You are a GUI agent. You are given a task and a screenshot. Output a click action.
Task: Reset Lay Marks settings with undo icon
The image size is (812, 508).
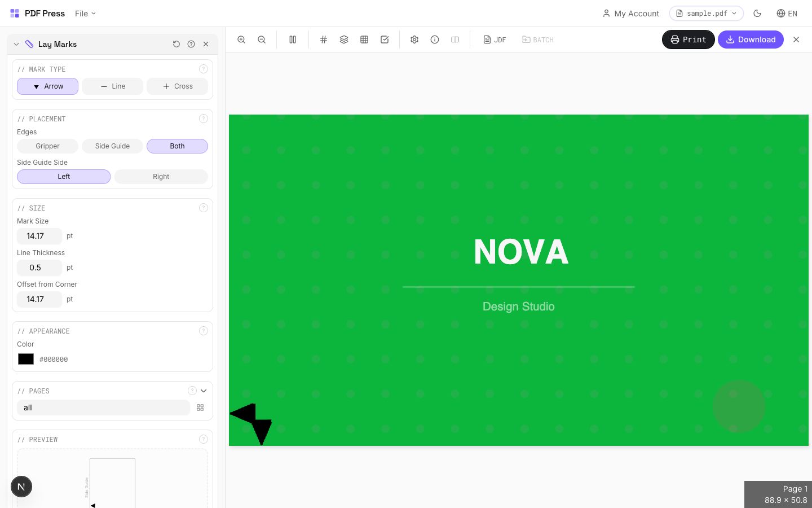[x=176, y=44]
